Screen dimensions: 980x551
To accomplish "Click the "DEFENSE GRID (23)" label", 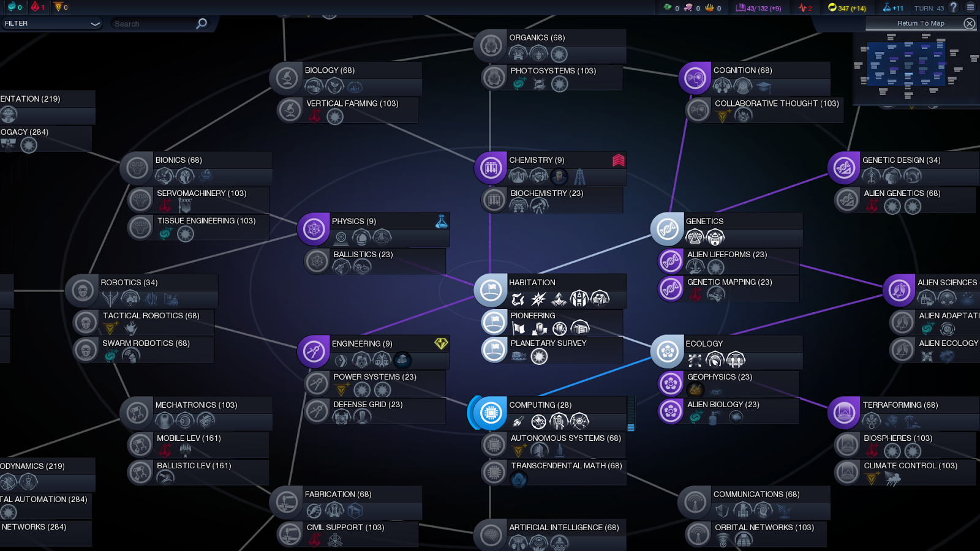I will (x=368, y=405).
